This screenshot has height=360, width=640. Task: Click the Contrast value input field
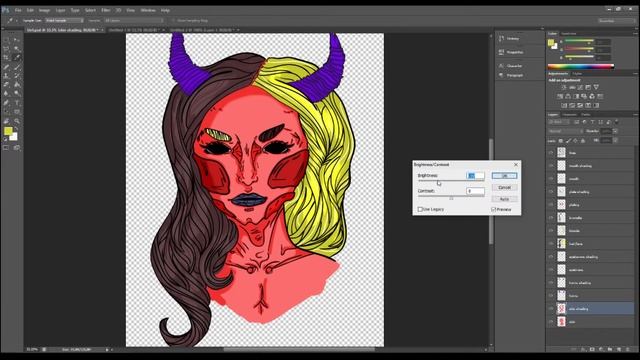pos(475,191)
